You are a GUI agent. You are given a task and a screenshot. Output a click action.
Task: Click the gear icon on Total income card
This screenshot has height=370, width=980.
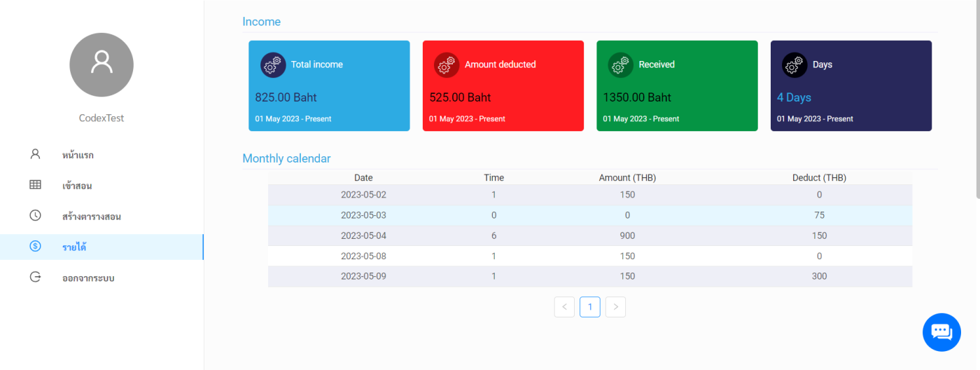pos(273,65)
